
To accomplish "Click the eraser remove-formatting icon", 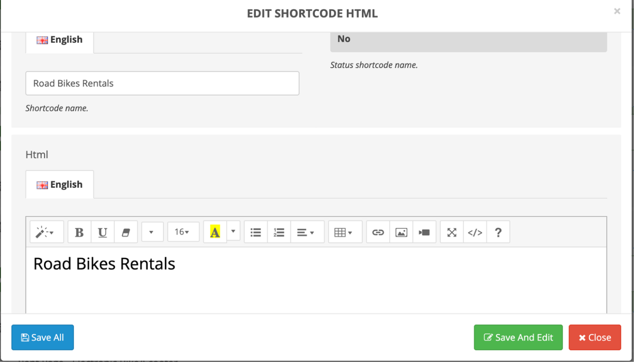I will tap(126, 233).
